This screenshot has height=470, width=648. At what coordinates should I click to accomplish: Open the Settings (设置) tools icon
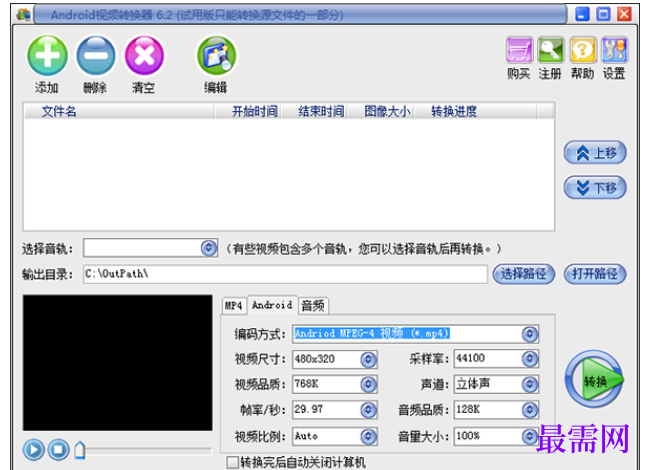tap(615, 50)
